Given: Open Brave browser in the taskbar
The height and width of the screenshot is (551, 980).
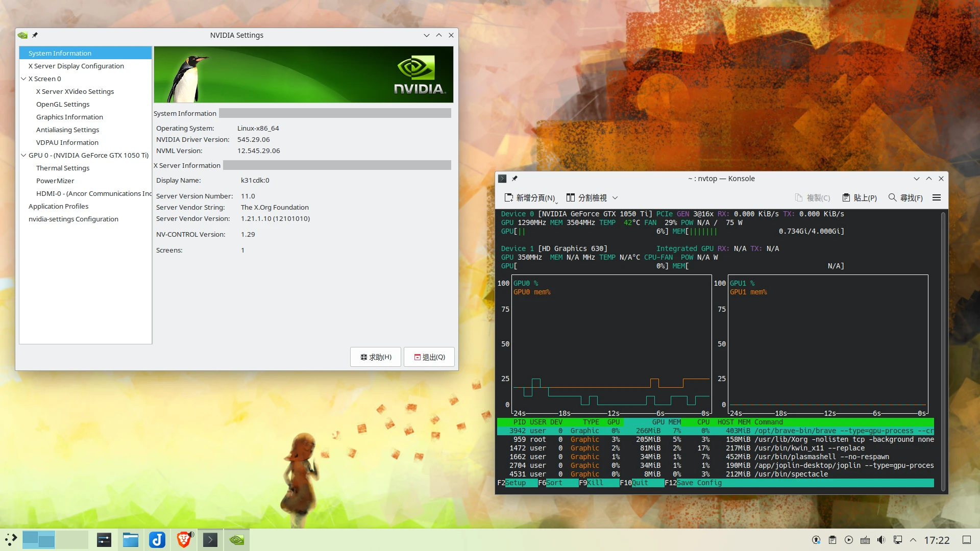Looking at the screenshot, I should pyautogui.click(x=184, y=540).
